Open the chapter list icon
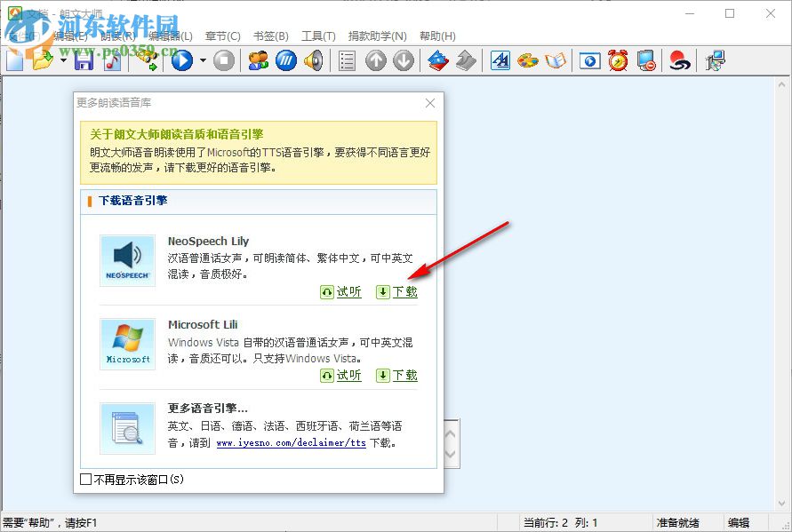792x532 pixels. (347, 60)
